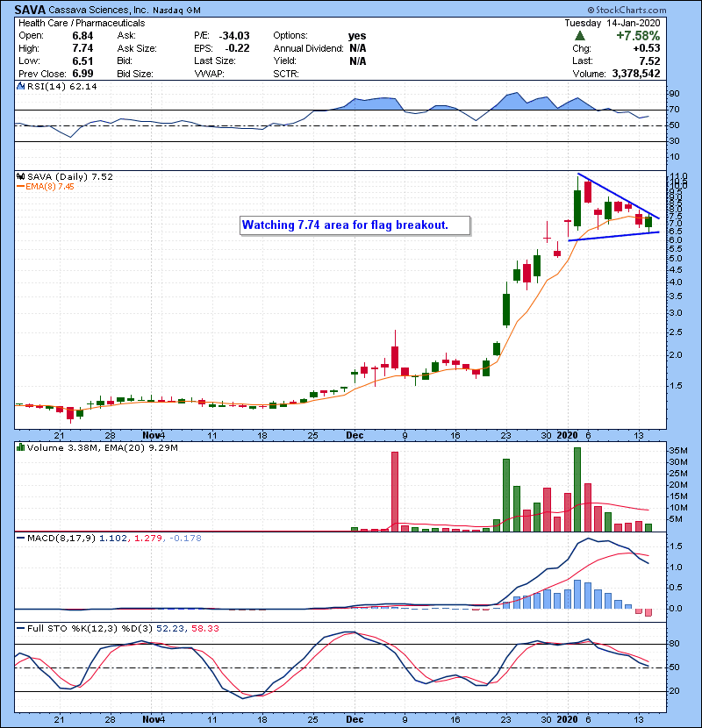Click the Health Care / Pharmaceuticals sector label

coord(82,23)
